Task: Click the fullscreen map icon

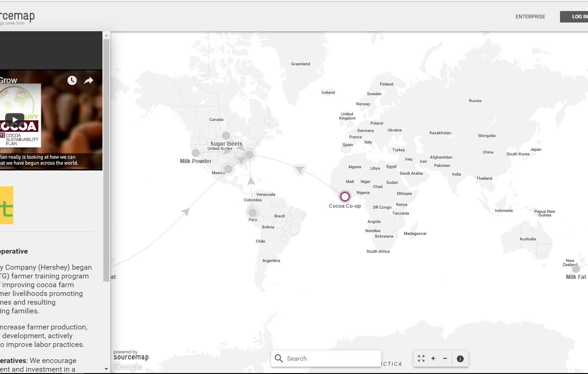Action: (421, 358)
